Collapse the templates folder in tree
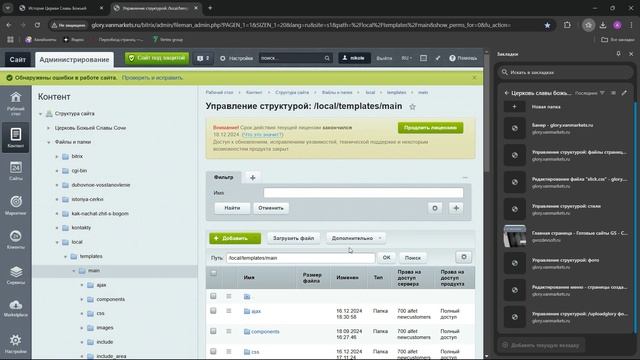 pyautogui.click(x=65, y=257)
